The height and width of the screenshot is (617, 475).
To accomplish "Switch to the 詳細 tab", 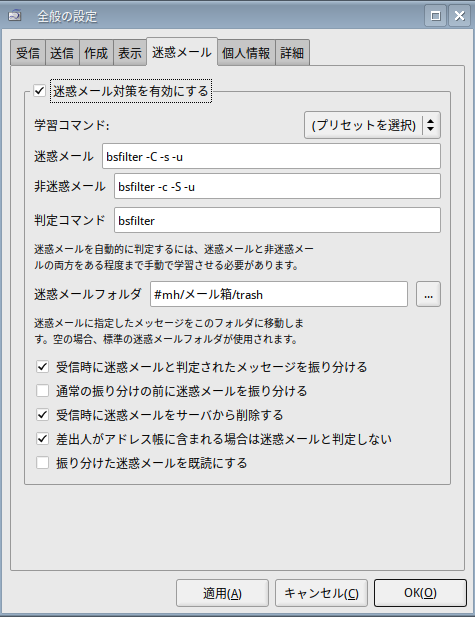I will [x=292, y=53].
